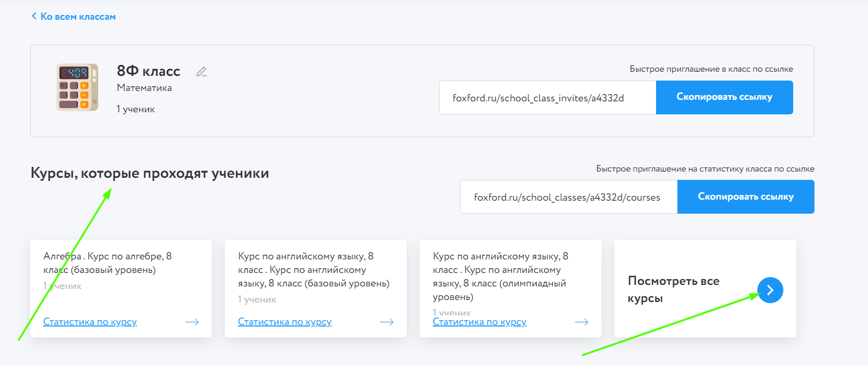868x366 pixels.
Task: Click the back chevron before 'Ко всем классам'
Action: coord(34,16)
